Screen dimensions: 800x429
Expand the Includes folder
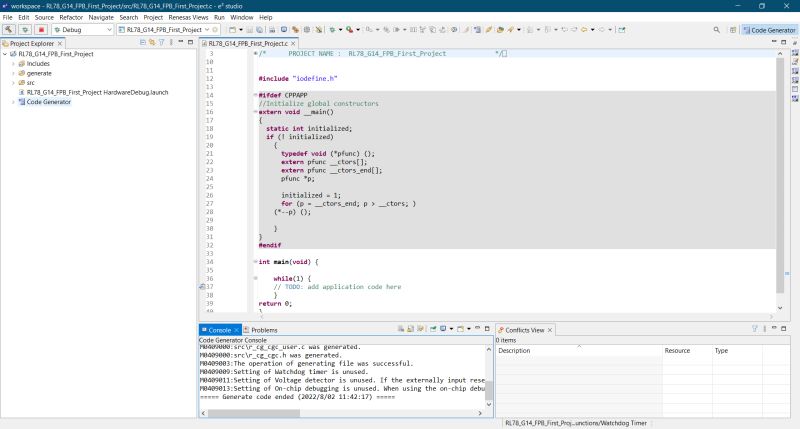[x=13, y=64]
